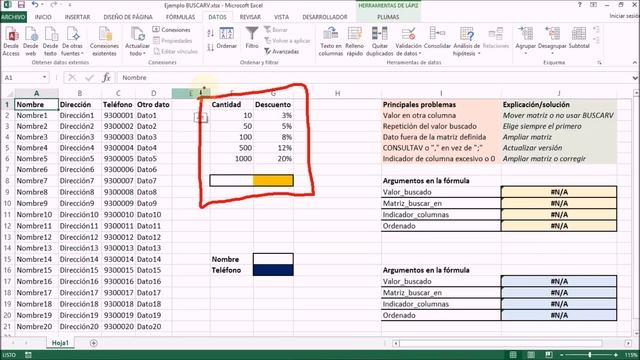Click Help question mark icon
This screenshot has width=640, height=360.
point(580,5)
